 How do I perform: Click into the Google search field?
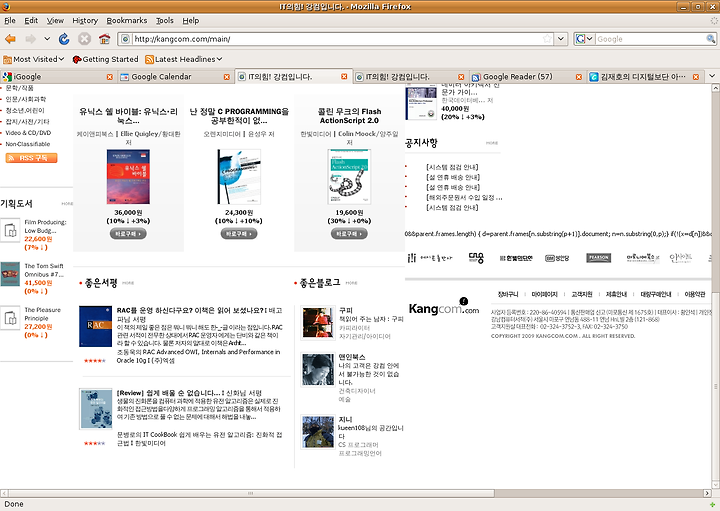tap(650, 39)
